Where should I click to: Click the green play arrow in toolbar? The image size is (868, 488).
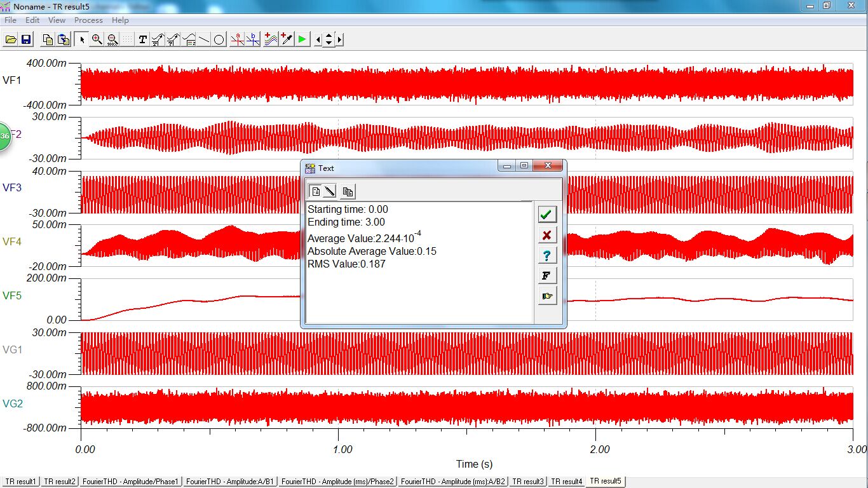coord(302,39)
